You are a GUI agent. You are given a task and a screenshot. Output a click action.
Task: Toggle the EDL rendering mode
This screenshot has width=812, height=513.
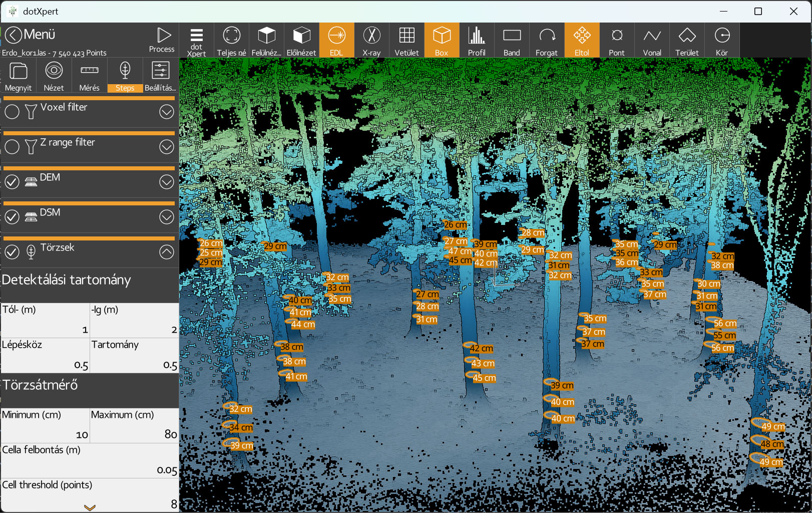coord(336,41)
